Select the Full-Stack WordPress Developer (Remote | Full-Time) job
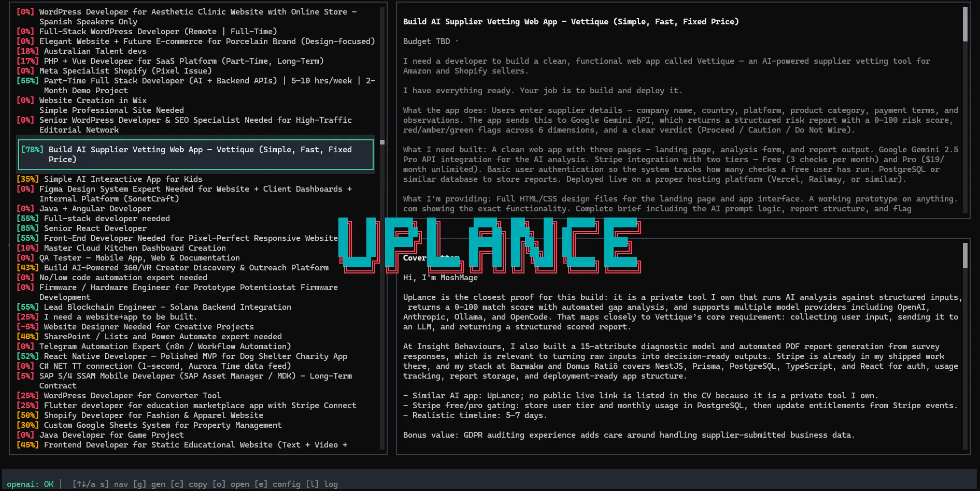980x491 pixels. (196, 32)
